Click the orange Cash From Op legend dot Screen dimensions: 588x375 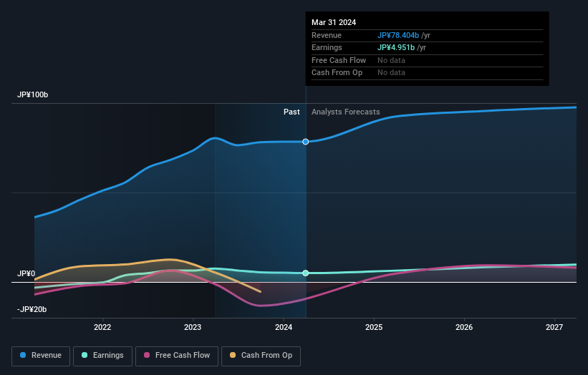pos(233,355)
